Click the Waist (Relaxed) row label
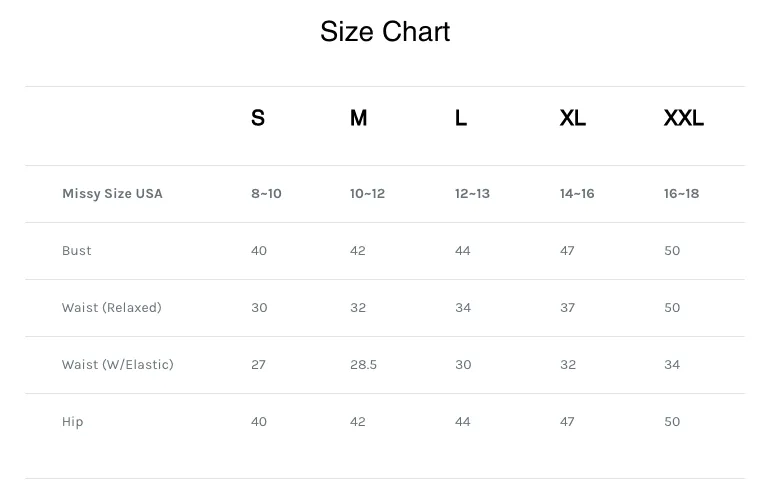The height and width of the screenshot is (494, 778). point(112,308)
